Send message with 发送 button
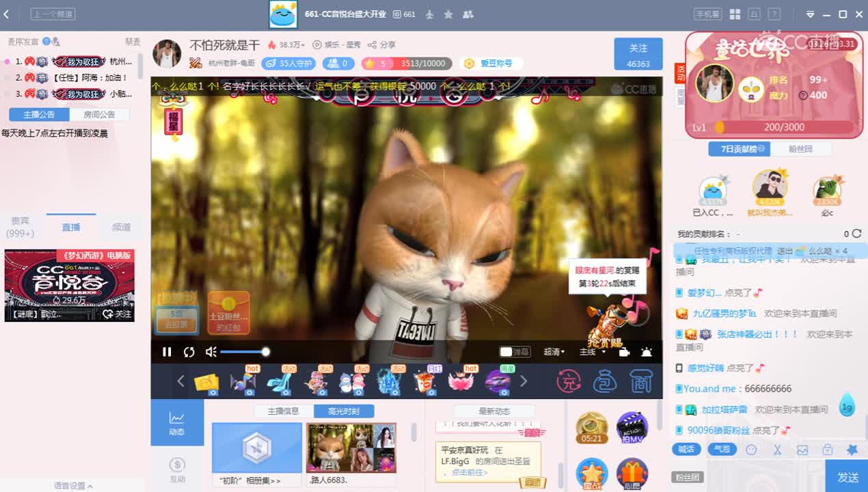Viewport: 868px width, 492px height. pos(847,476)
